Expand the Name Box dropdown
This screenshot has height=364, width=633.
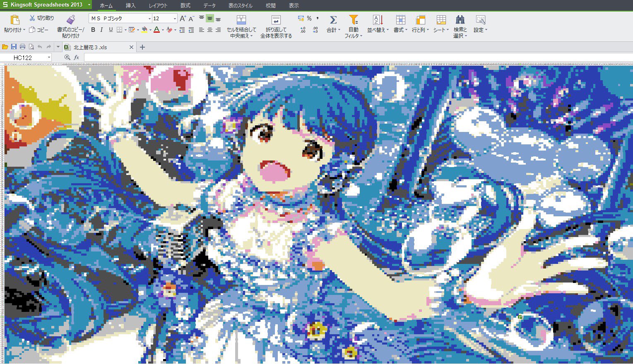[49, 57]
